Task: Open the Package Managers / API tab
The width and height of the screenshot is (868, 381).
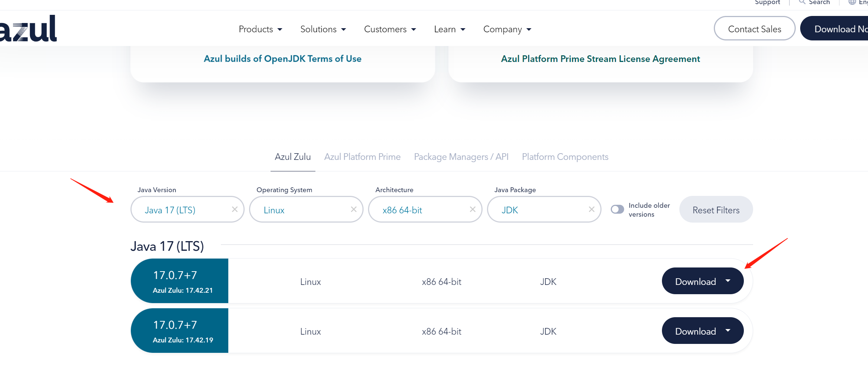Action: coord(461,157)
